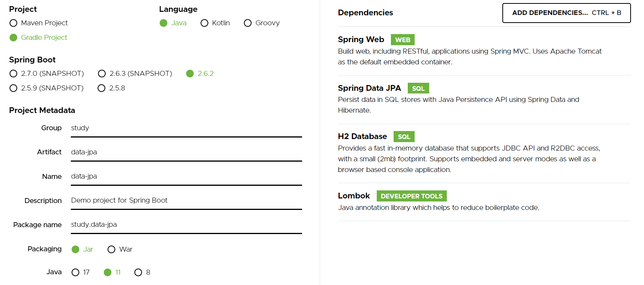Set packaging to War
Image resolution: width=644 pixels, height=285 pixels.
pos(120,249)
